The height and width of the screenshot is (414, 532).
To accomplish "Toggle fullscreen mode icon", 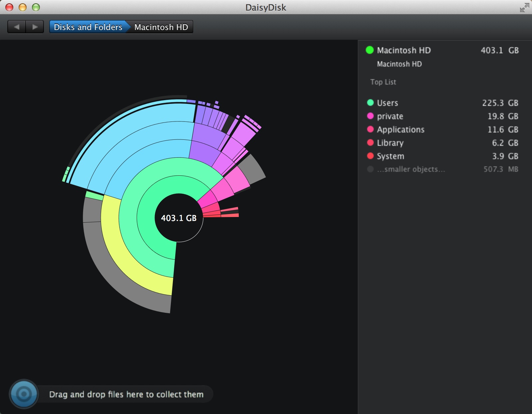I will click(524, 7).
